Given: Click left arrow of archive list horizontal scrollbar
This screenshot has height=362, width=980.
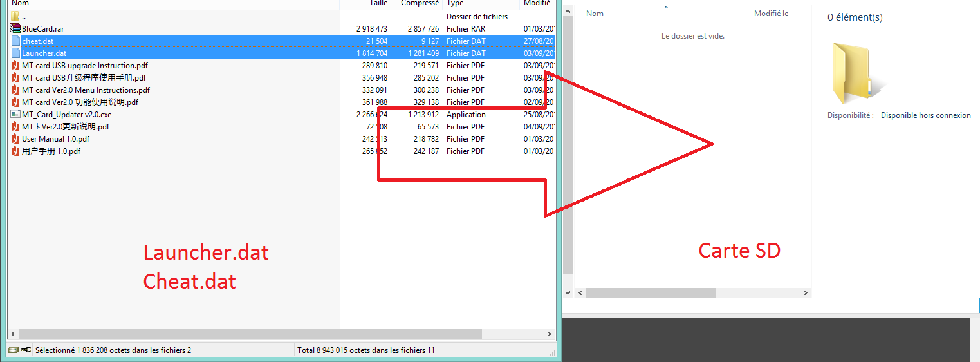Looking at the screenshot, I should pos(12,334).
